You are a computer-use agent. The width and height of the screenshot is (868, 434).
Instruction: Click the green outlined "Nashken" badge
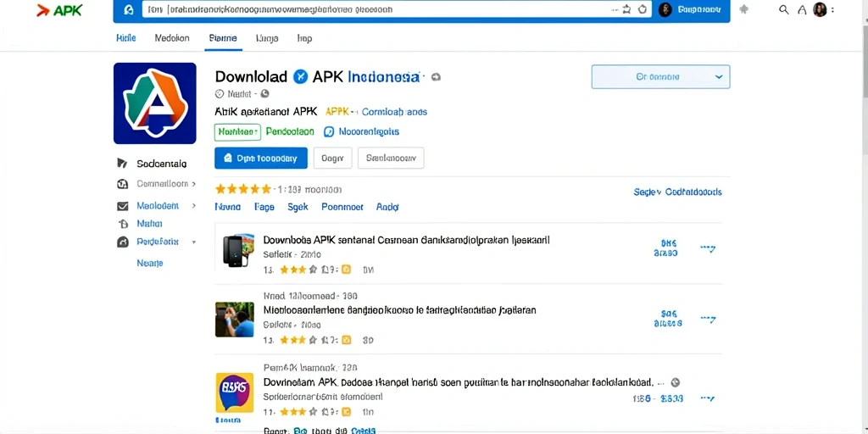pos(237,131)
